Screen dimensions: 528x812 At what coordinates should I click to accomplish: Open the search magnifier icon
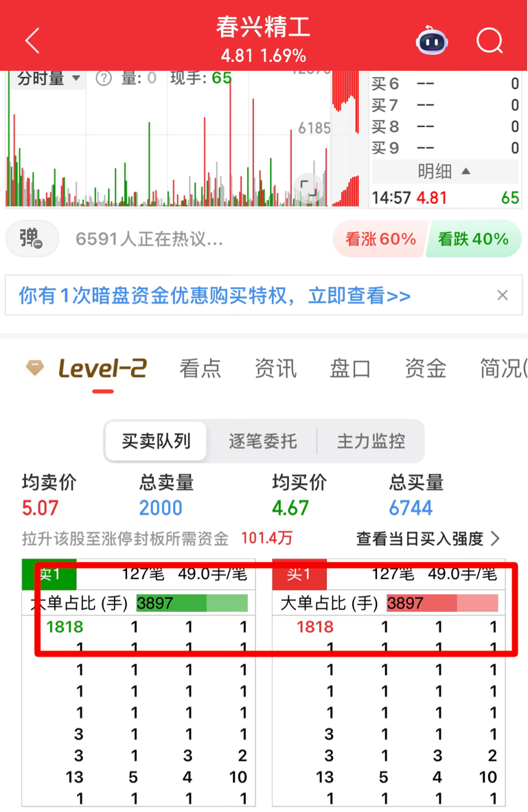click(x=489, y=41)
